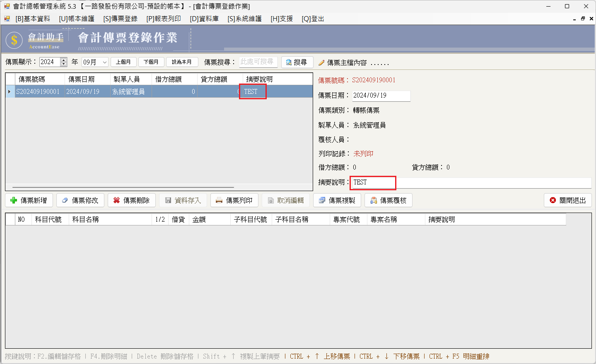Screen dimensions: 596x364
Task: Approve the voucher using 傳票覆核
Action: tap(388, 200)
